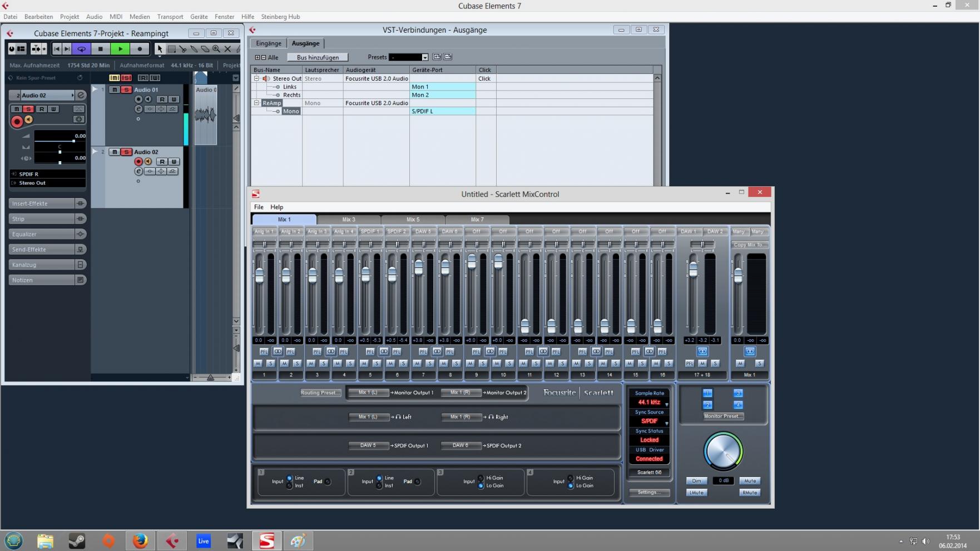The height and width of the screenshot is (551, 980).
Task: Toggle the purple Cycle loop button
Action: (x=81, y=49)
